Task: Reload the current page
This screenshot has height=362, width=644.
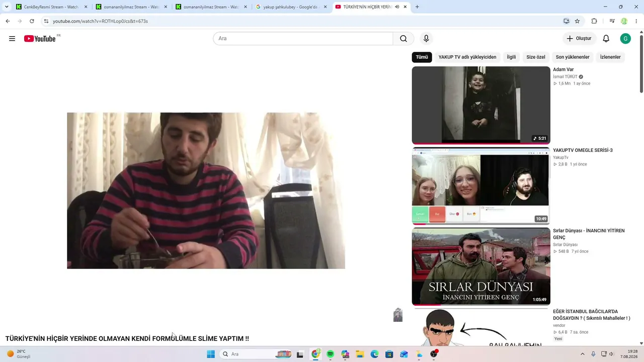Action: pos(32,21)
